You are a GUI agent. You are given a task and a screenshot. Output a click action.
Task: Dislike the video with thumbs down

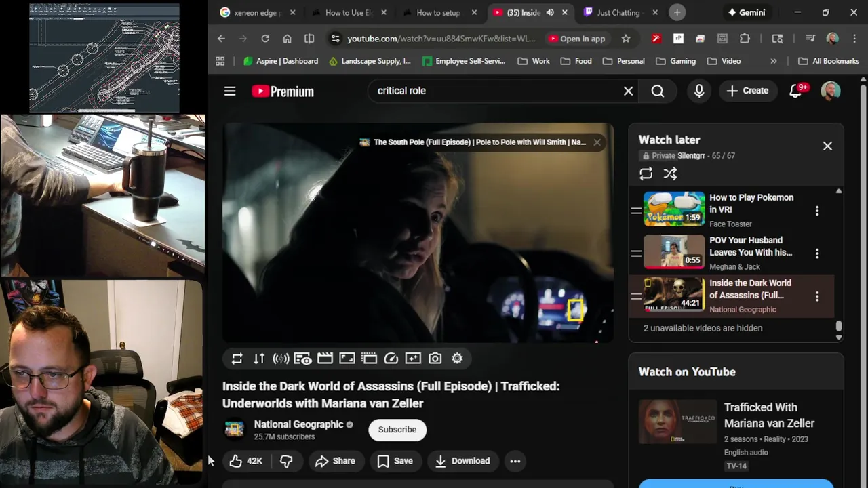click(x=286, y=461)
